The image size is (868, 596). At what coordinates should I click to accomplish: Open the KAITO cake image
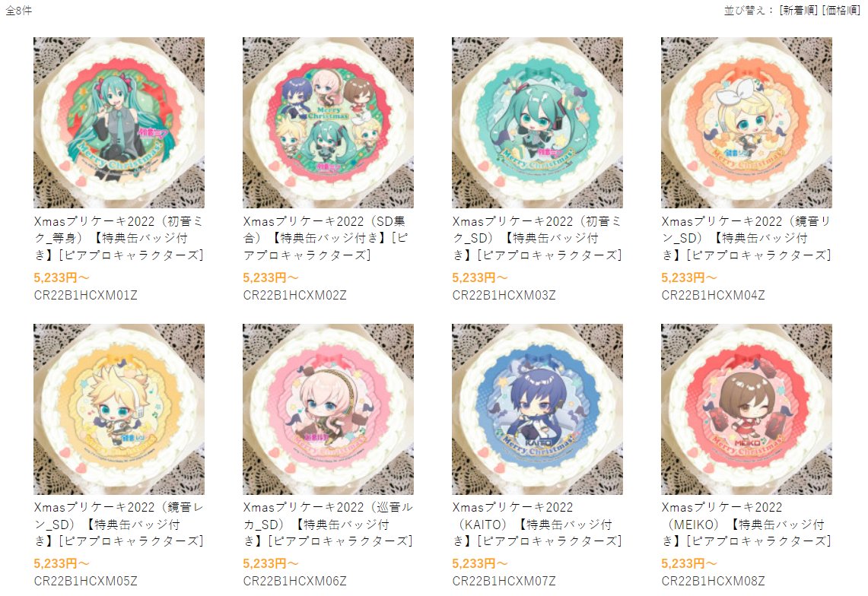[x=538, y=410]
